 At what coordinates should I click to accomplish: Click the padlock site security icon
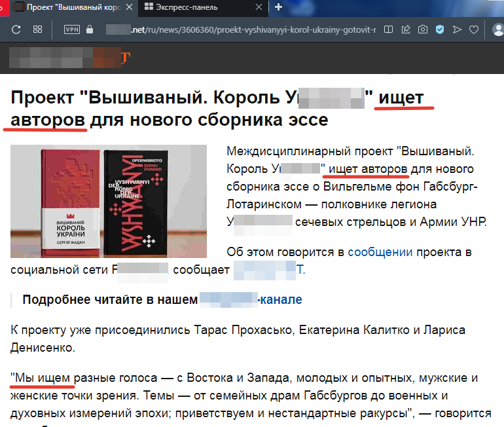[90, 29]
